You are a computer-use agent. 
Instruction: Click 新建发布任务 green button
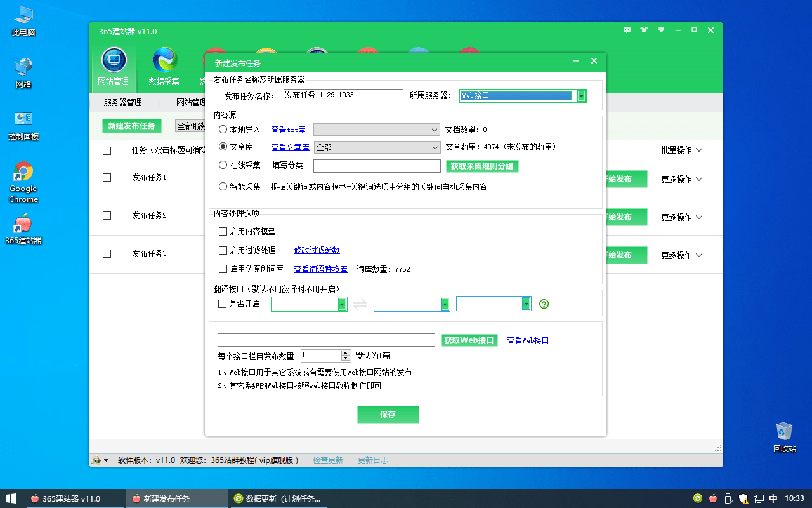pyautogui.click(x=131, y=126)
